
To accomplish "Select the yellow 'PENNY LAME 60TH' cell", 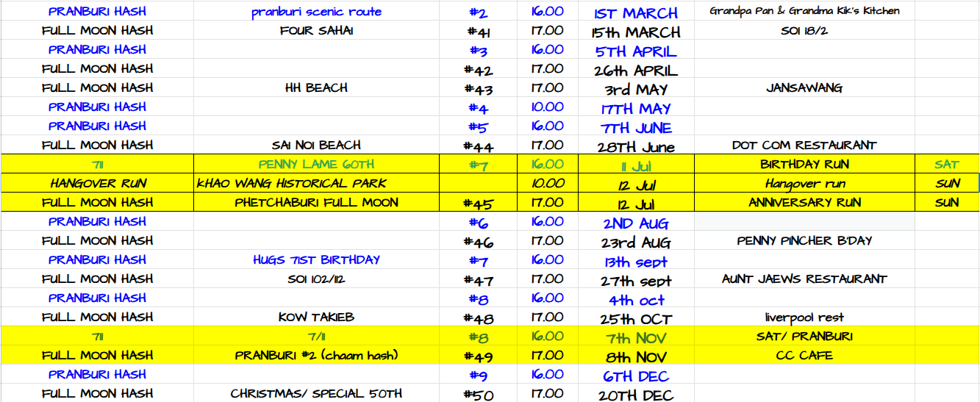I will pos(316,165).
